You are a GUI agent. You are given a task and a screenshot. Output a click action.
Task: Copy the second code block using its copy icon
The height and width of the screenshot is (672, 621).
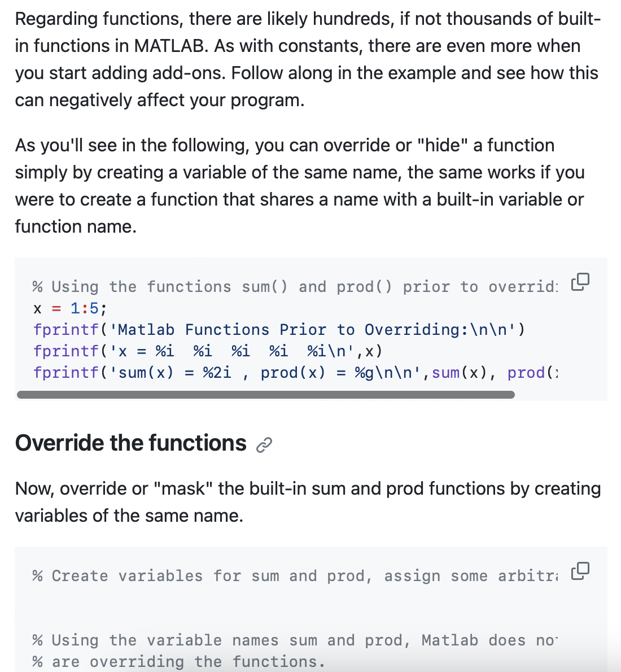pos(580,570)
